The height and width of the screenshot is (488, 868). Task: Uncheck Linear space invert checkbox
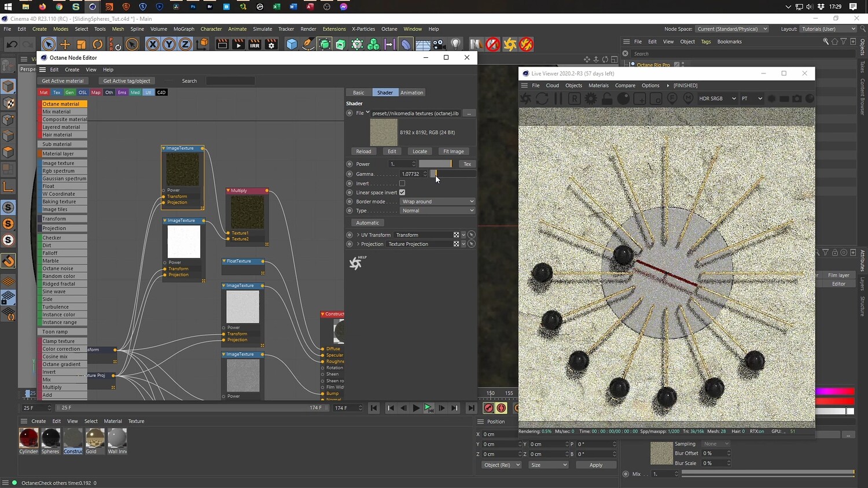tap(402, 193)
